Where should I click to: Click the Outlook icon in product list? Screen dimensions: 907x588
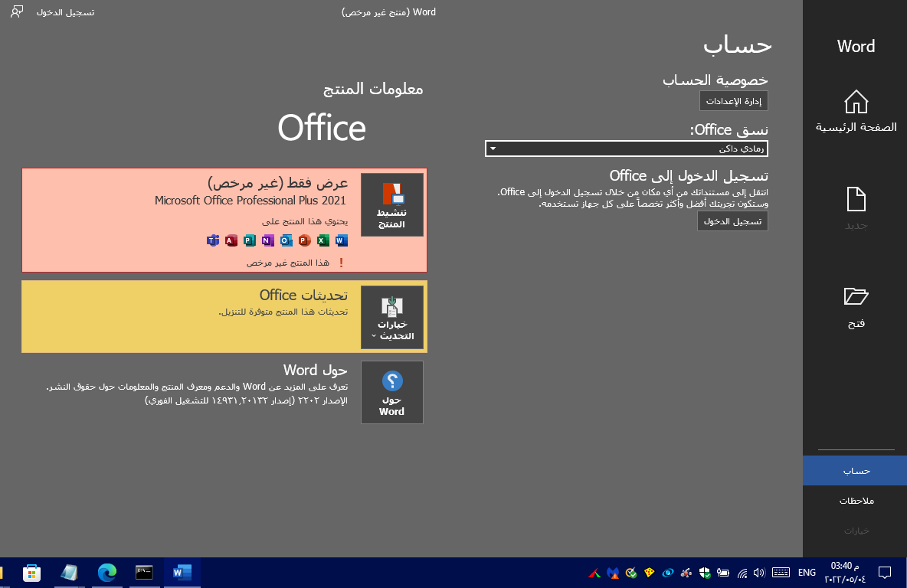(287, 240)
